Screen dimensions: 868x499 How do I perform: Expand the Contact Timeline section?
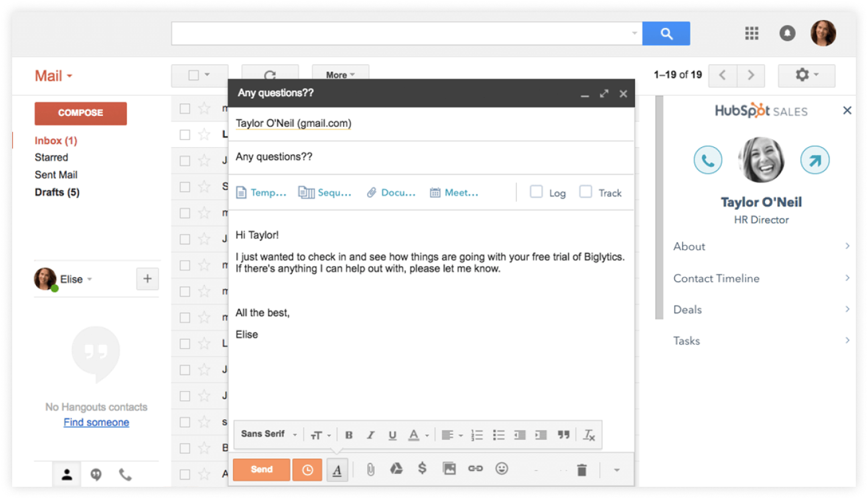pyautogui.click(x=717, y=278)
